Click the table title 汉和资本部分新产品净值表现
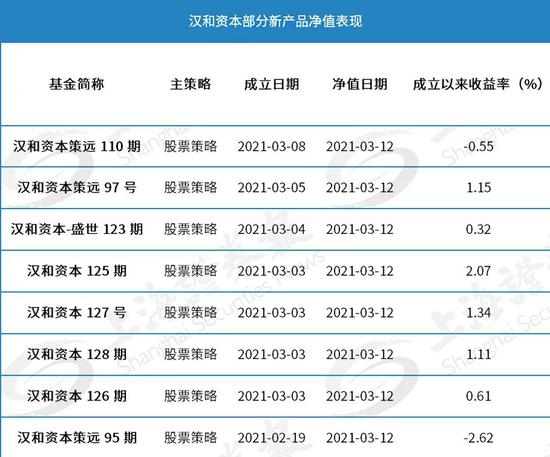Image resolution: width=550 pixels, height=457 pixels. click(275, 21)
